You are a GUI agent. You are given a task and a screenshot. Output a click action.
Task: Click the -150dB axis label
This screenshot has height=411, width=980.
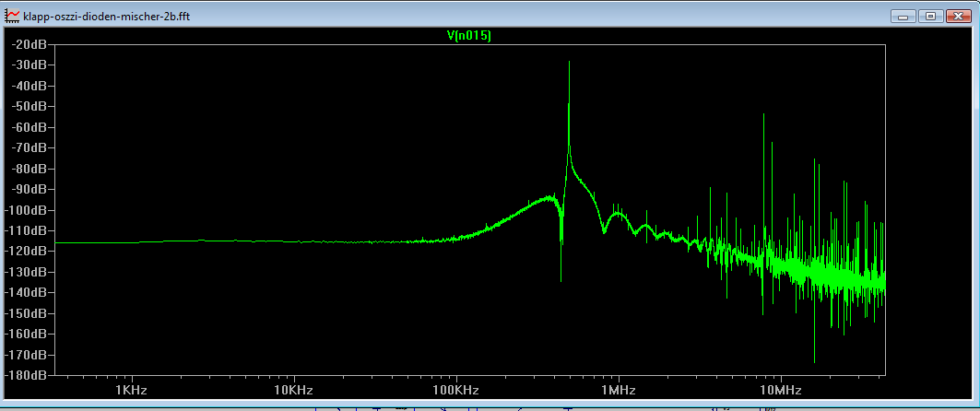26,313
